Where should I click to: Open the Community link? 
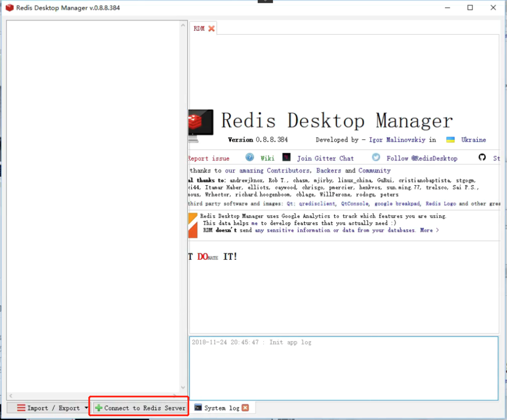coord(374,171)
